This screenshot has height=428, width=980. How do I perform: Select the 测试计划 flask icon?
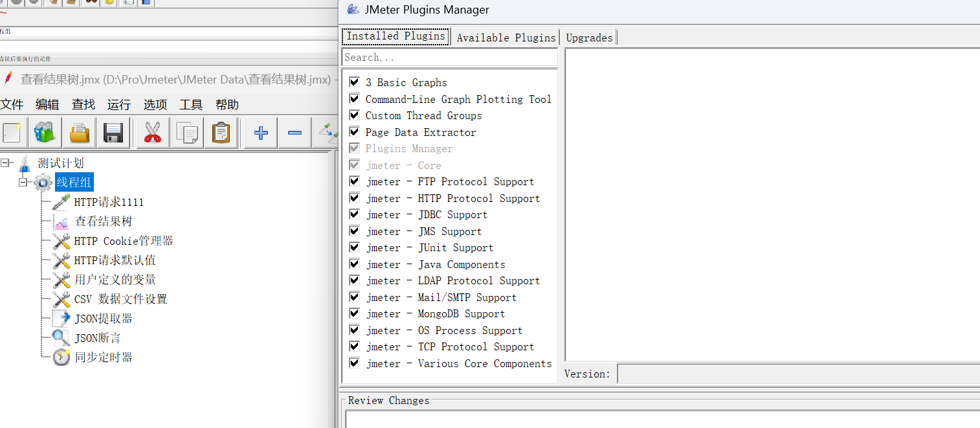click(x=25, y=163)
